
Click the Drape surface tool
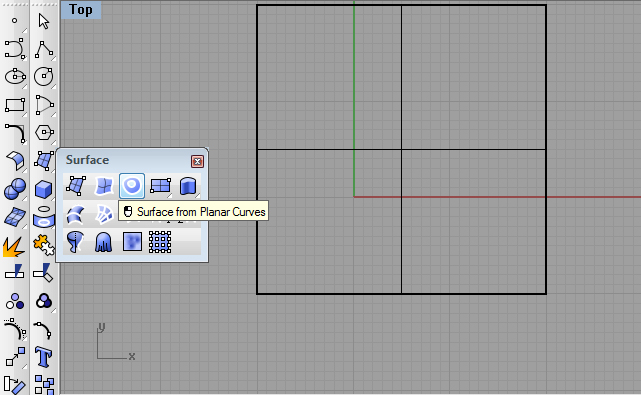(x=104, y=242)
